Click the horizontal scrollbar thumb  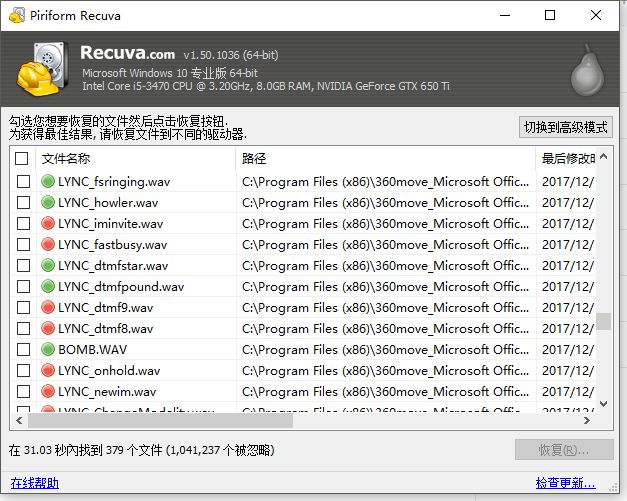pos(160,420)
